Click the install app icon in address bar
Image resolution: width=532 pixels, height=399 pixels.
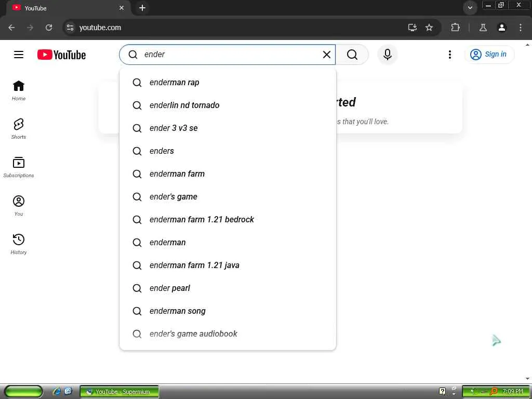click(x=412, y=28)
